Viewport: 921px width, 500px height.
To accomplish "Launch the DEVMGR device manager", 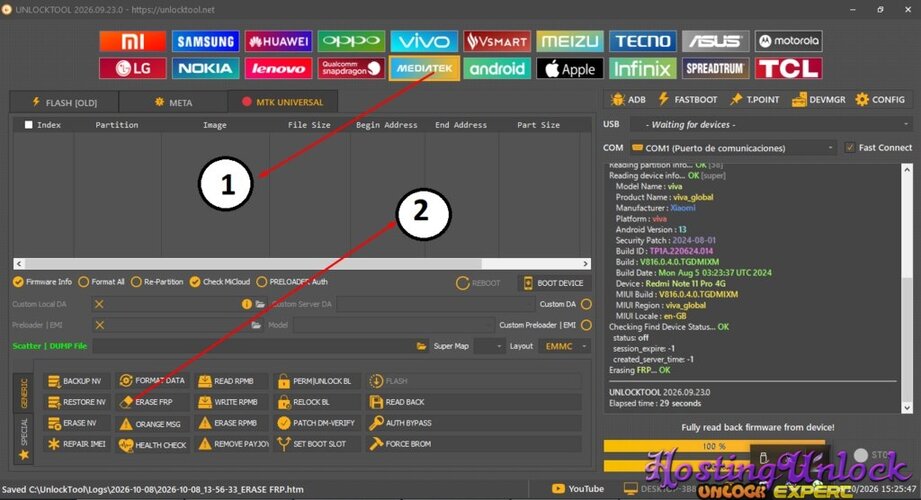I will click(819, 99).
